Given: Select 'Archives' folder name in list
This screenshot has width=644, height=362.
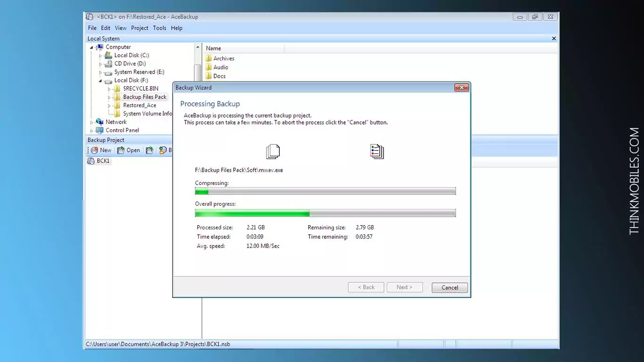Looking at the screenshot, I should coord(224,59).
